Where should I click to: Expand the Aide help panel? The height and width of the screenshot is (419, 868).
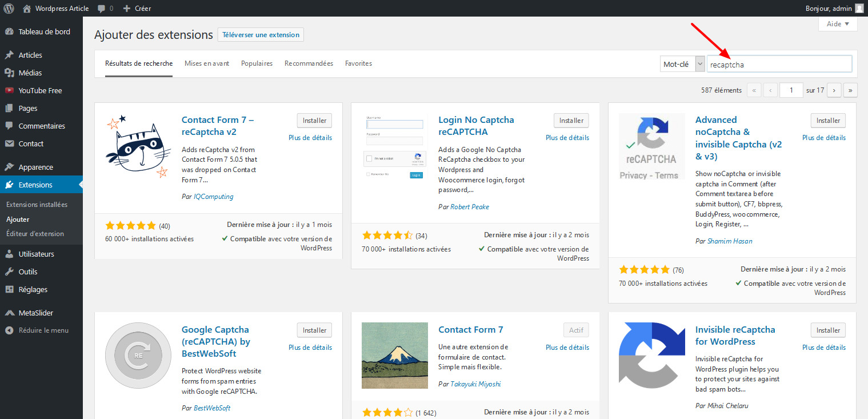coord(838,24)
